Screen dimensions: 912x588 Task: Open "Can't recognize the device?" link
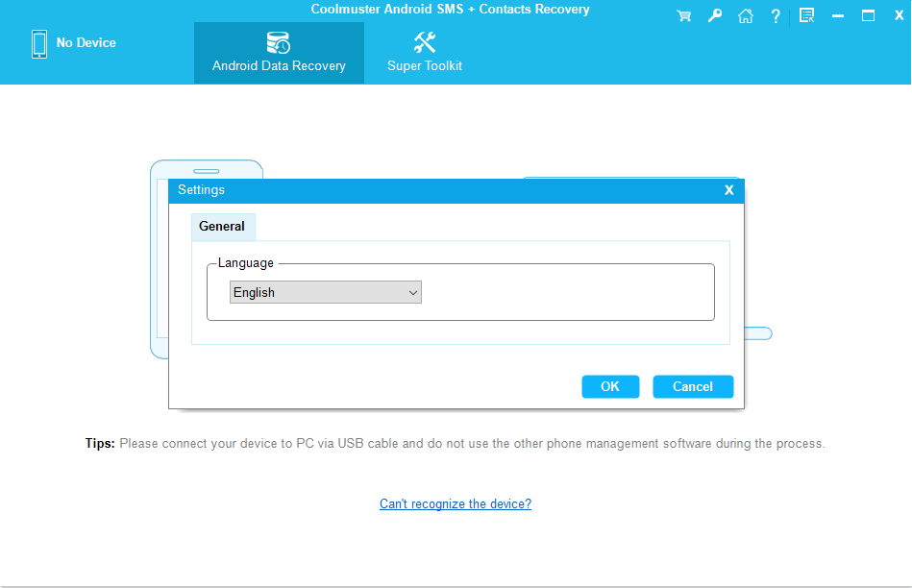coord(456,503)
